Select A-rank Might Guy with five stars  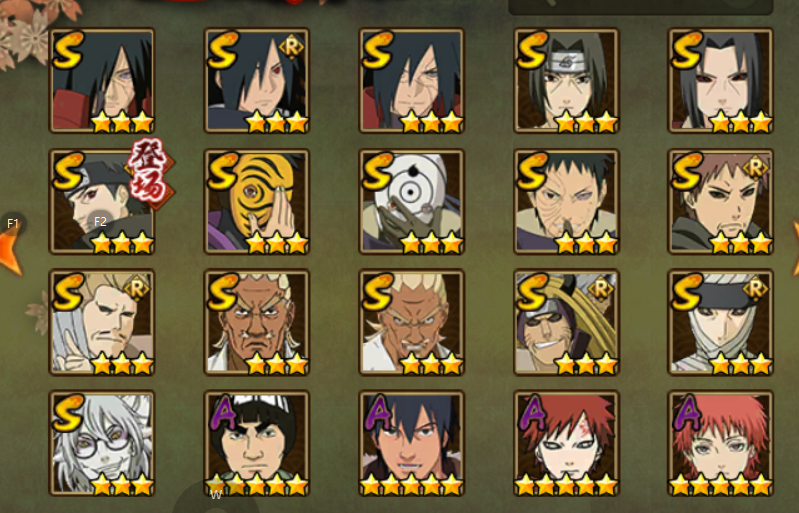[256, 443]
